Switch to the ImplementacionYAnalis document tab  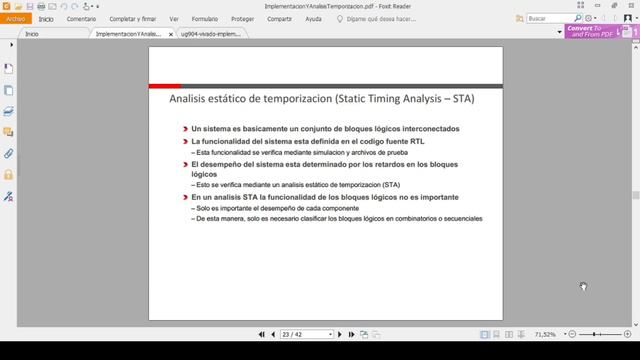pos(129,34)
